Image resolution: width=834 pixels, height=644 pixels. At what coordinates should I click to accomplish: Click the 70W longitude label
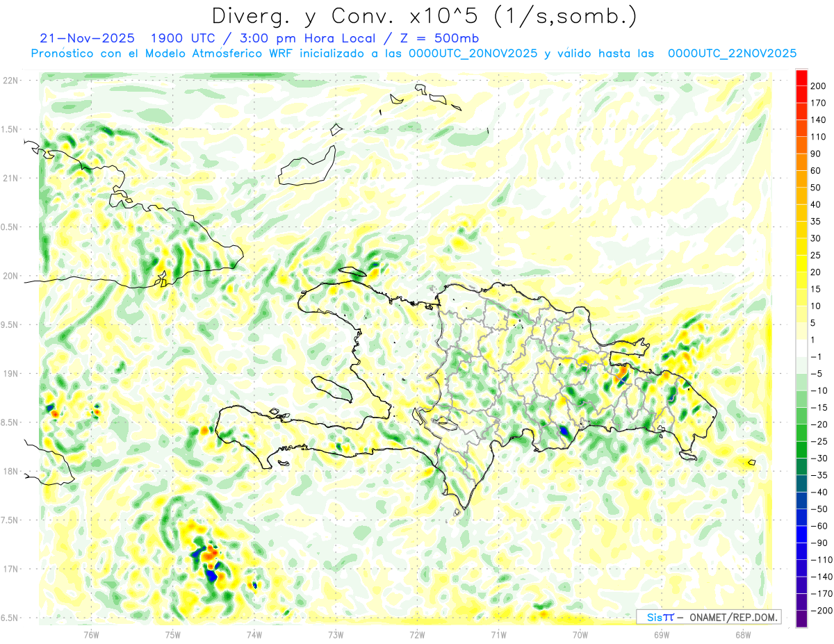click(x=580, y=634)
